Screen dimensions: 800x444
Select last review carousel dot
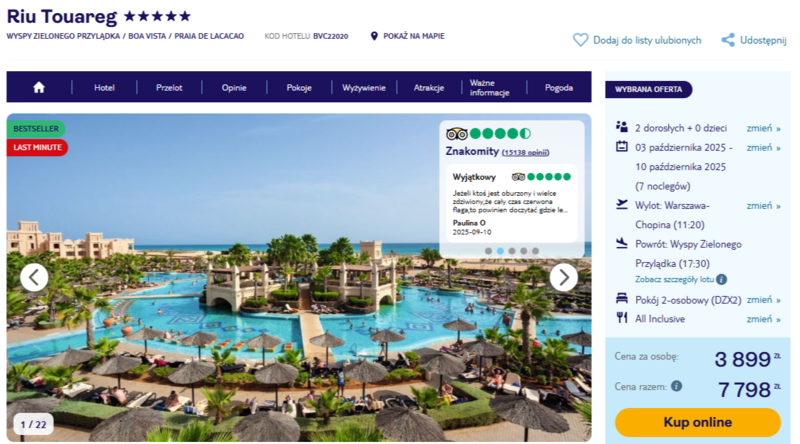[535, 251]
